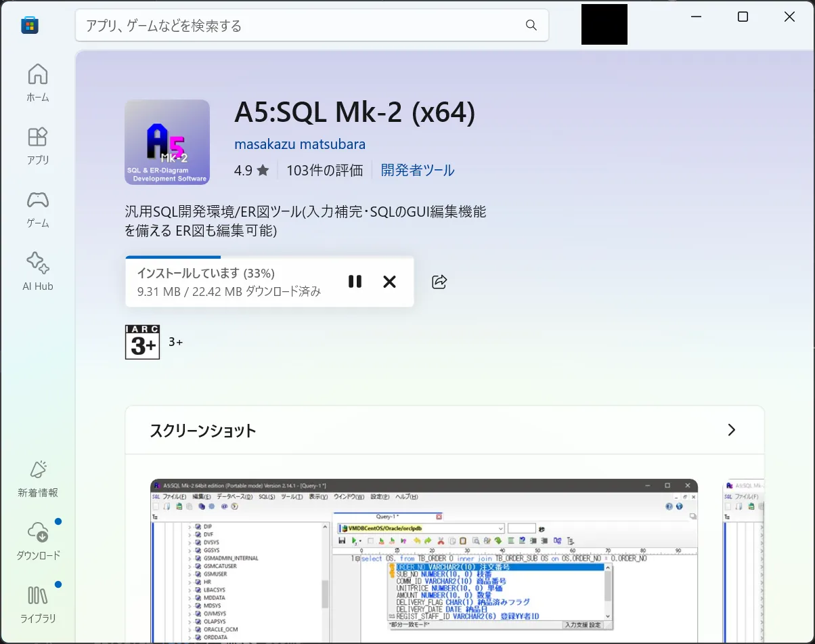
Task: Click the 9.31 MB / 22.42 MB text
Action: point(229,292)
